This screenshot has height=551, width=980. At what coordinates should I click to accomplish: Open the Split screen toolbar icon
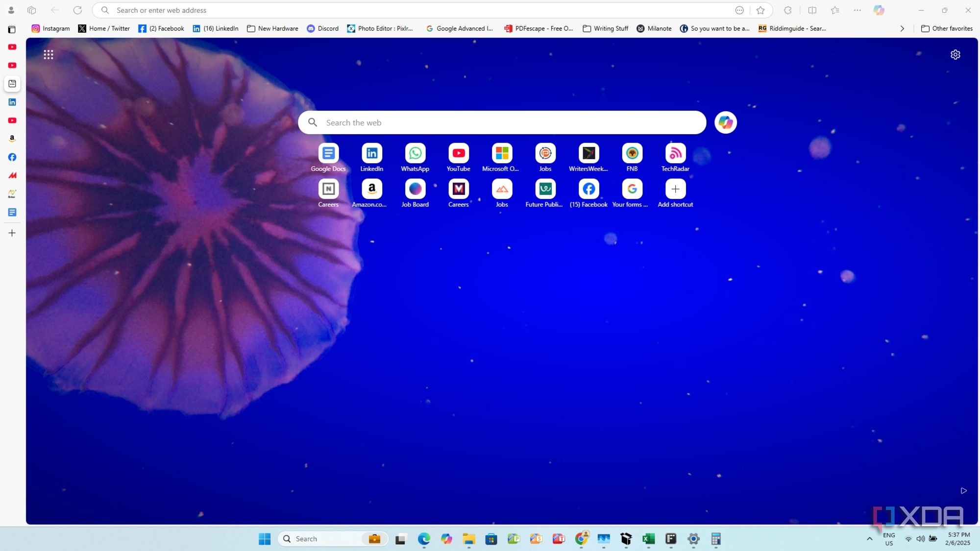click(x=812, y=10)
